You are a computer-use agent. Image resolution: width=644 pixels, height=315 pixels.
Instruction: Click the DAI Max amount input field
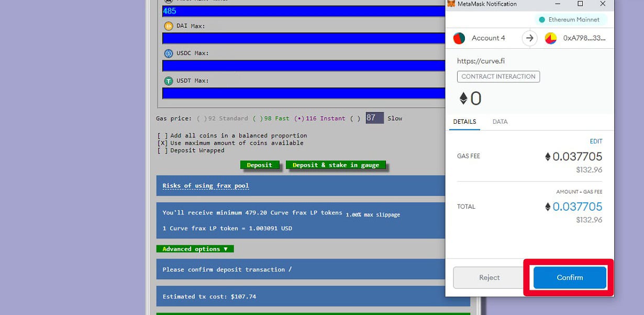pos(304,38)
